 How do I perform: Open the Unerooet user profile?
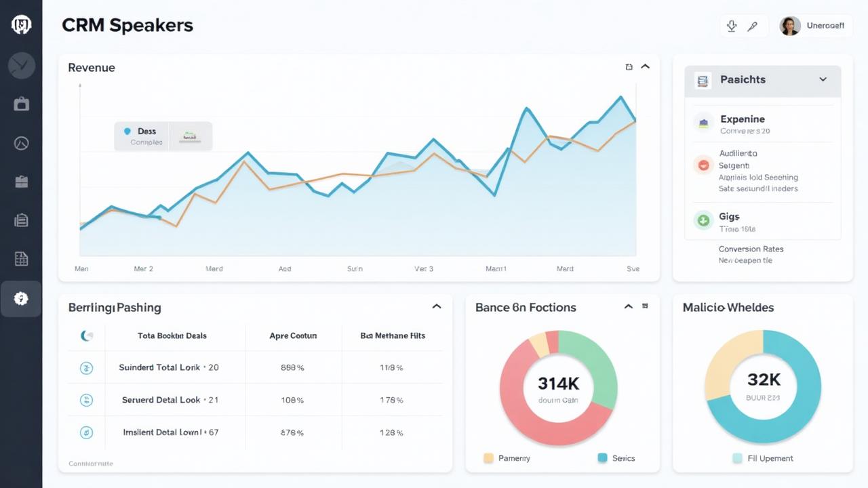812,26
